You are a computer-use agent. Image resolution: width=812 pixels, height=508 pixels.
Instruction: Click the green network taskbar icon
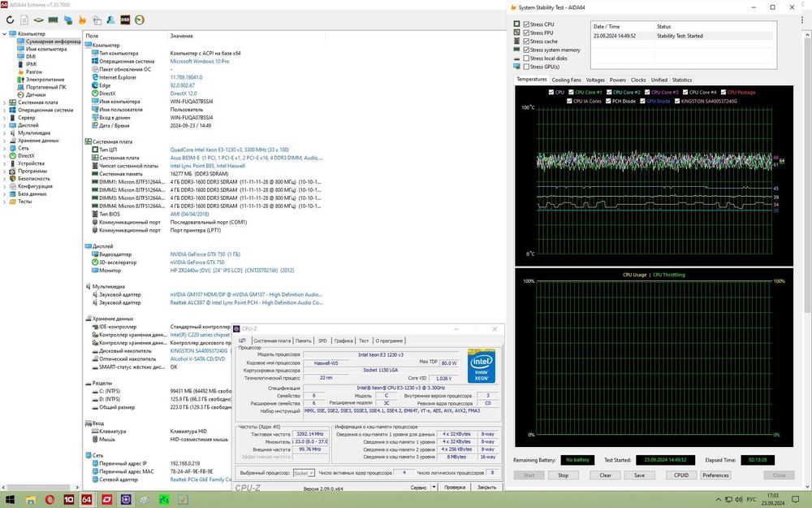tap(164, 500)
